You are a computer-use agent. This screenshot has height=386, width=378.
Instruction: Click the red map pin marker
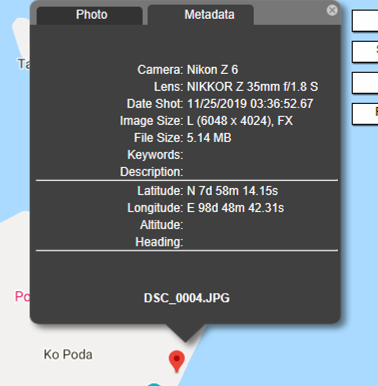click(x=177, y=361)
